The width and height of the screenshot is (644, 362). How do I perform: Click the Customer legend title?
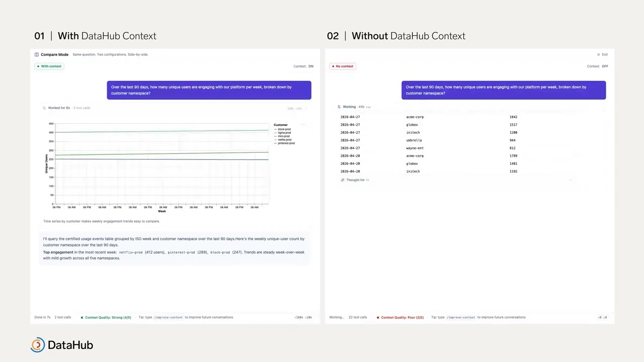coord(281,125)
